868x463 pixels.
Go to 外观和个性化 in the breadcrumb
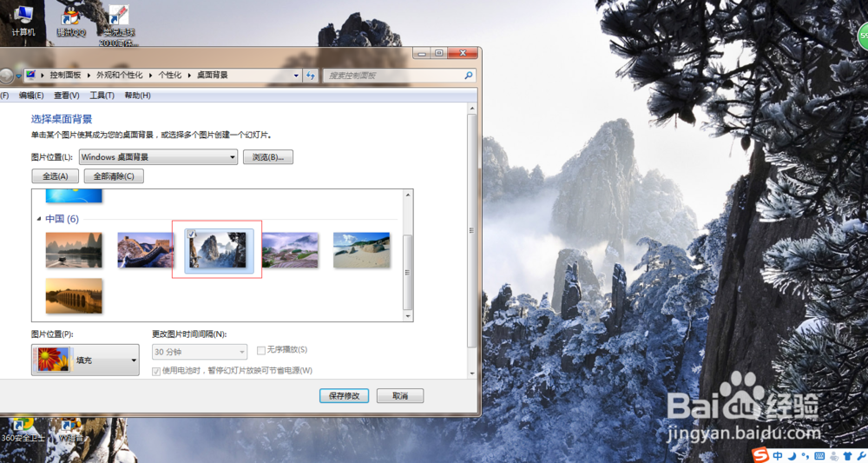pos(120,76)
